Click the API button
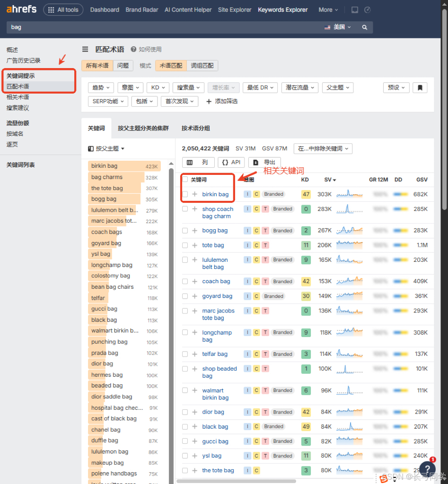 coord(231,163)
